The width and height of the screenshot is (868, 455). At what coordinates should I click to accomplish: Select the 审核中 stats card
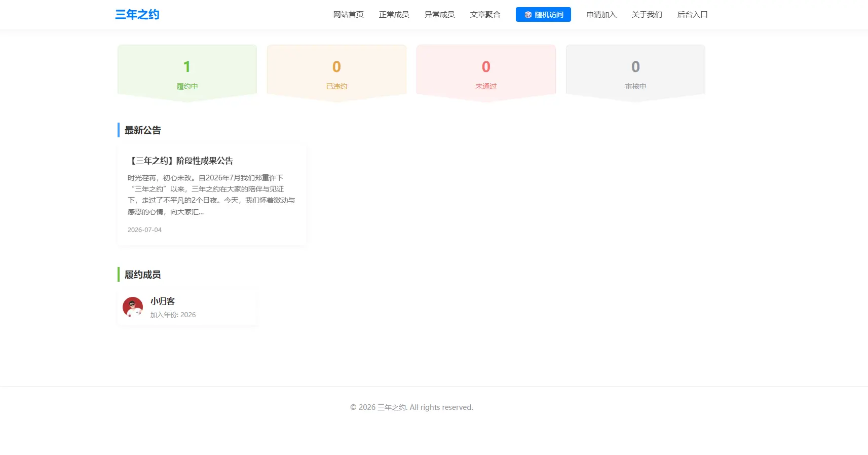[635, 73]
